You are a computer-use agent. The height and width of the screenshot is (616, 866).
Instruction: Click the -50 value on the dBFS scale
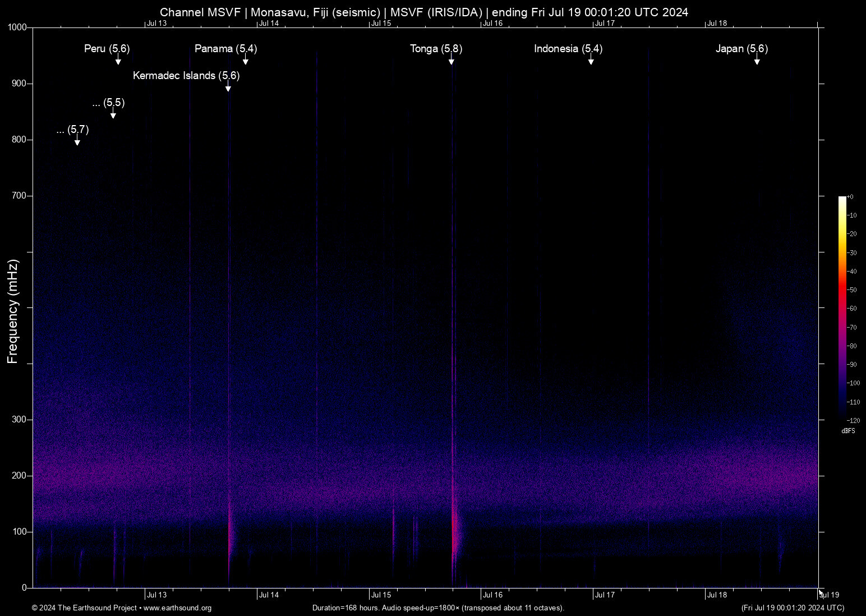tap(852, 290)
